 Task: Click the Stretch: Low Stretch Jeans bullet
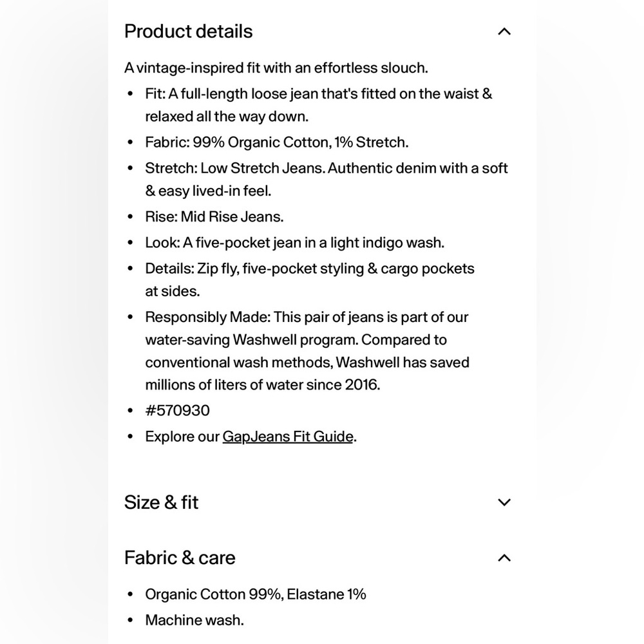coord(326,180)
